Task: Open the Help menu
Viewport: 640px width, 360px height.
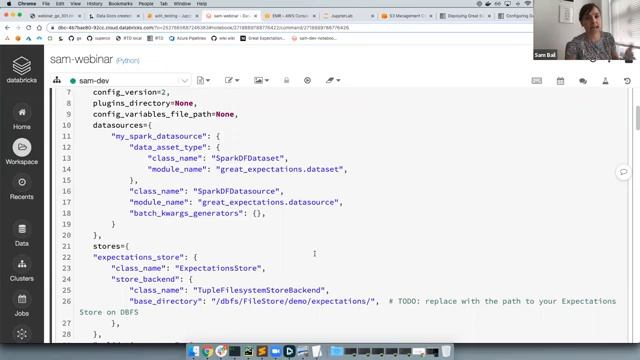Action: pos(202,4)
